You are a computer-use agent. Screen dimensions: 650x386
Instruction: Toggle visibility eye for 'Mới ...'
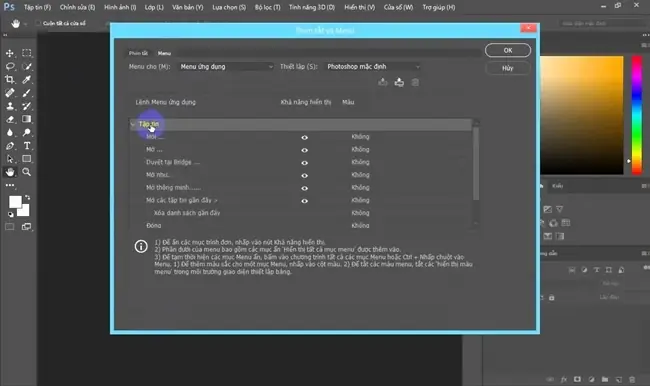[305, 138]
